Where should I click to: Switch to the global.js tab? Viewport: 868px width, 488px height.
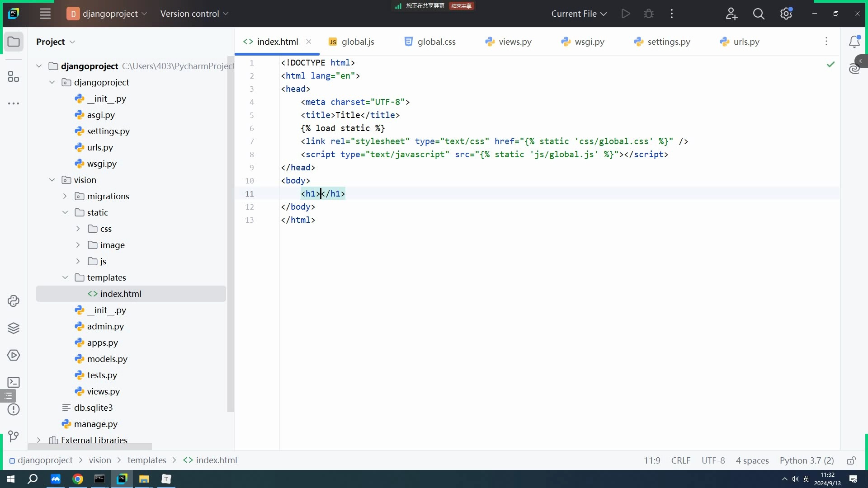(352, 42)
